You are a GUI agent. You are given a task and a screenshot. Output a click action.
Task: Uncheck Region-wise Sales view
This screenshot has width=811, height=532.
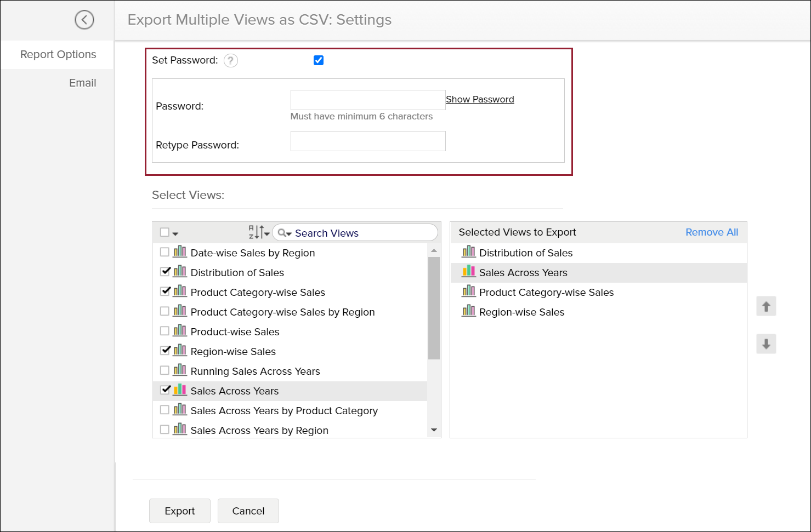165,351
